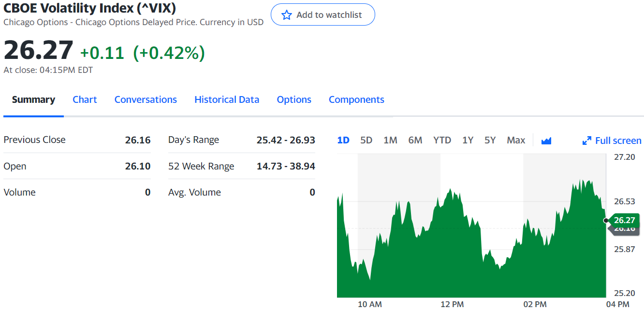Expand chart using Full screen link
The width and height of the screenshot is (644, 310).
(x=612, y=141)
